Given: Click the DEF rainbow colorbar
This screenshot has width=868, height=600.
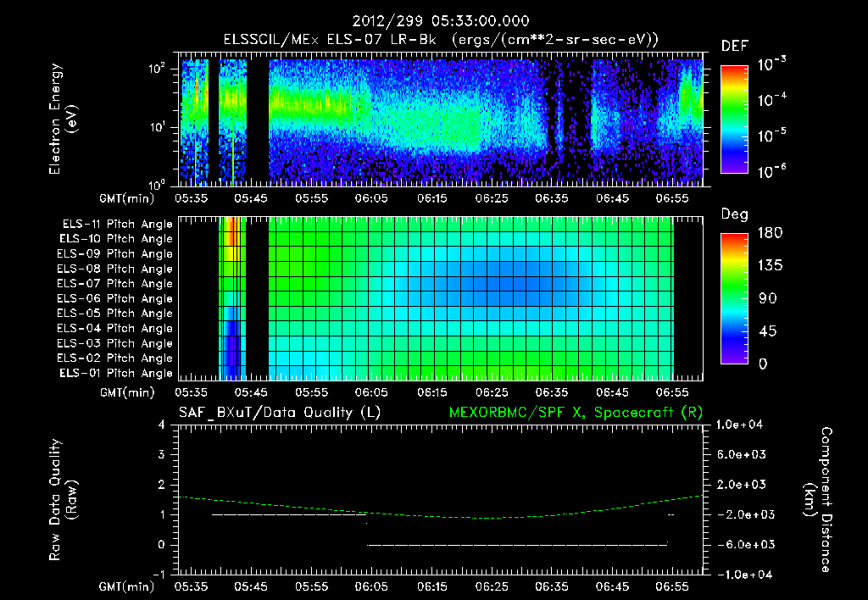Looking at the screenshot, I should point(735,119).
